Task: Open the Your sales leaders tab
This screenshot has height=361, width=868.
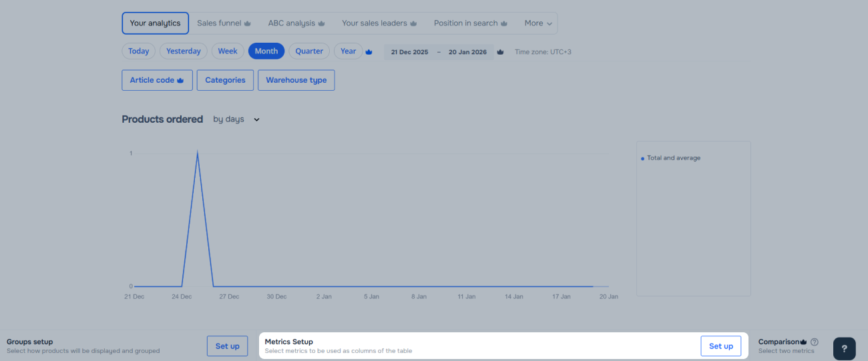Action: point(375,23)
